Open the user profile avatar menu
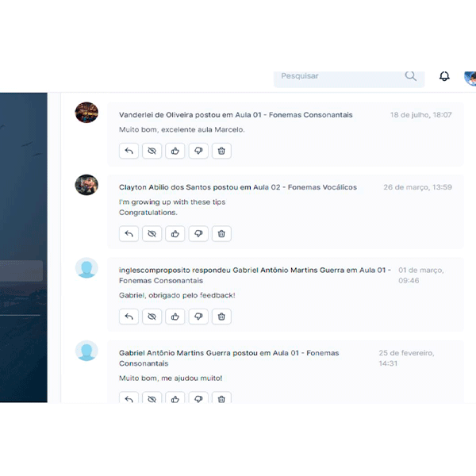 click(x=470, y=79)
